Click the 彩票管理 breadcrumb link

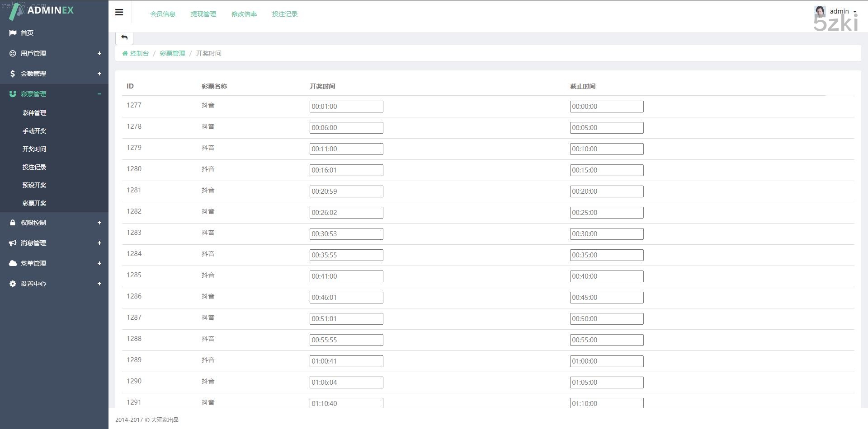(x=172, y=53)
